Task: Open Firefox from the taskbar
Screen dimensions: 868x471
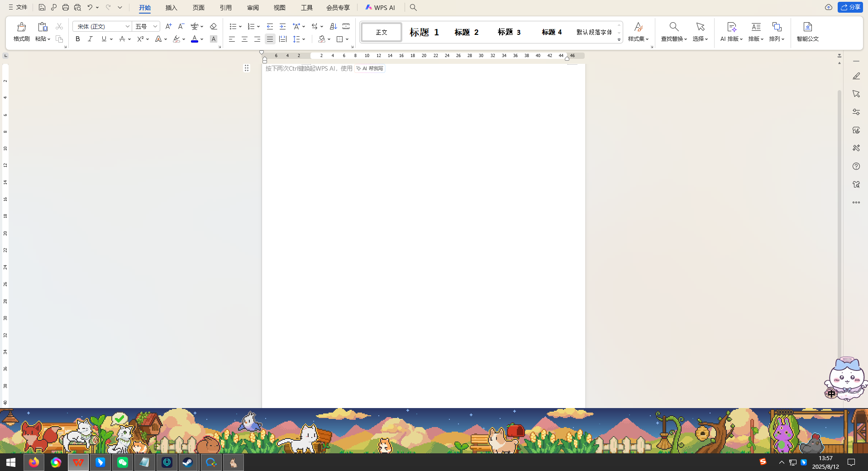Action: [34, 462]
